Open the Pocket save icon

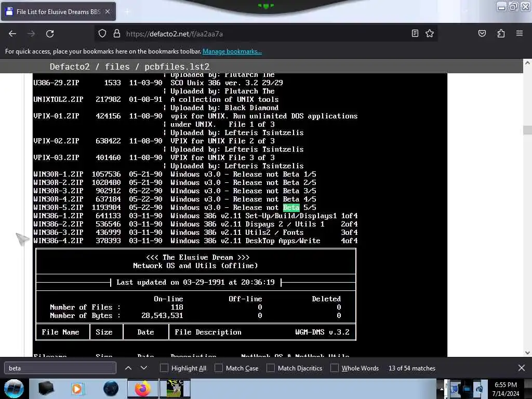482,33
